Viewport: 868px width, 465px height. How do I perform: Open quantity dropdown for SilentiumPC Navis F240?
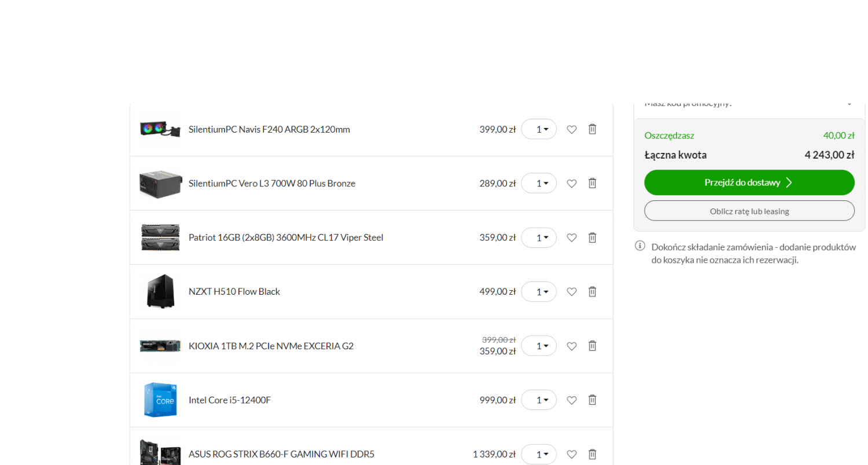point(539,129)
